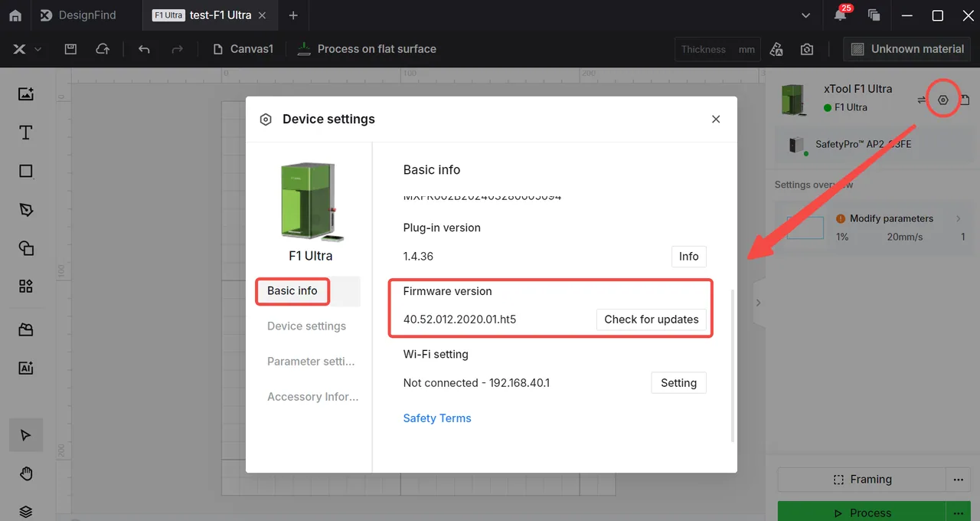This screenshot has height=521, width=980.
Task: Select the Pen vector tool
Action: tap(26, 209)
